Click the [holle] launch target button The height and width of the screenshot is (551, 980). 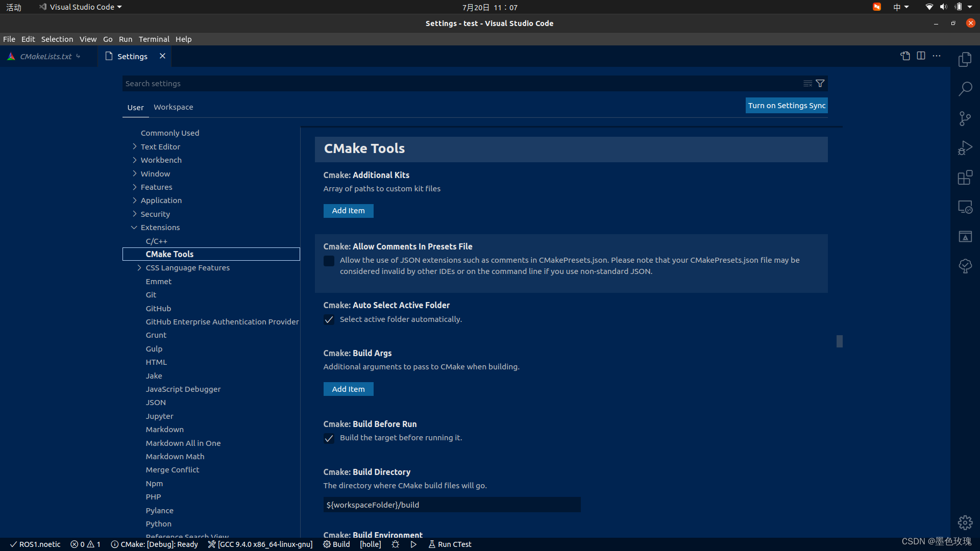[x=371, y=544]
